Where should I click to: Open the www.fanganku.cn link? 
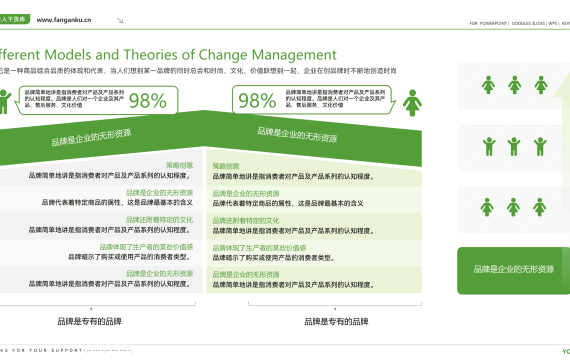(x=64, y=20)
